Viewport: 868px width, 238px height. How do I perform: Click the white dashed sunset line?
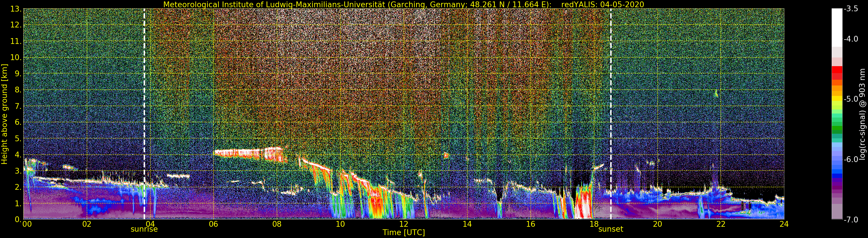[x=611, y=114]
